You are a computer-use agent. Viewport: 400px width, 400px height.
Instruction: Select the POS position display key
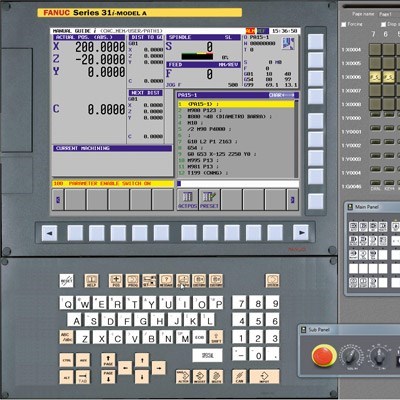coord(116,281)
